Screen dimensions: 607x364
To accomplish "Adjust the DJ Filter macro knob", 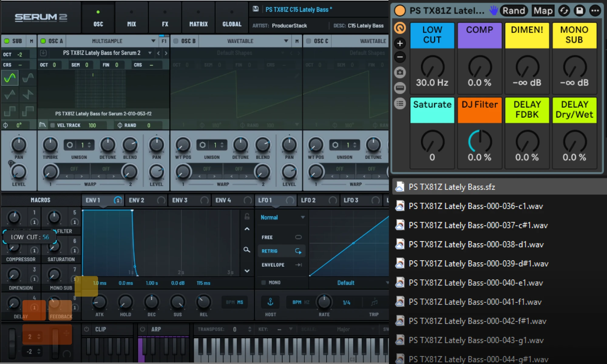I will click(x=480, y=141).
